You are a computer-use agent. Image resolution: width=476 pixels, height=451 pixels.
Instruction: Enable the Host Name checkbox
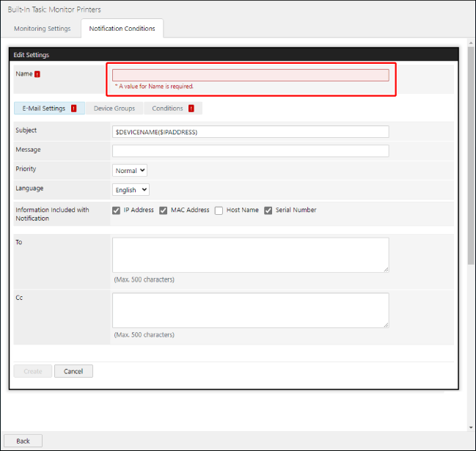(x=219, y=210)
